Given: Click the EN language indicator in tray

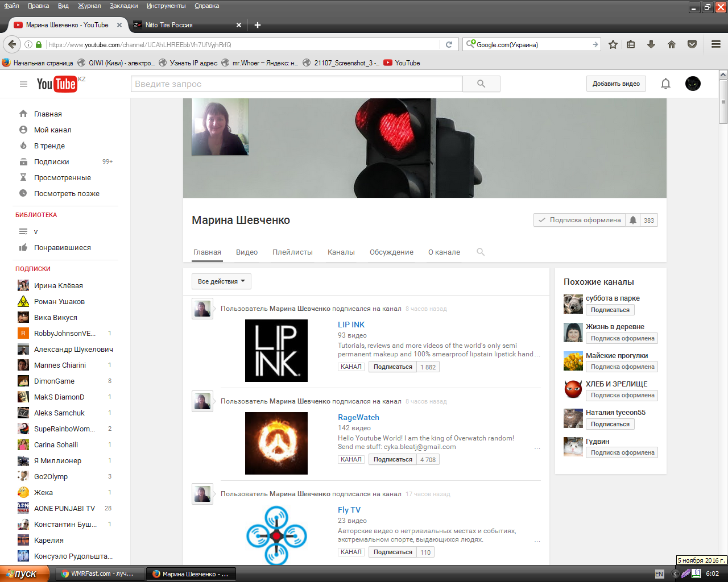Looking at the screenshot, I should coord(659,574).
